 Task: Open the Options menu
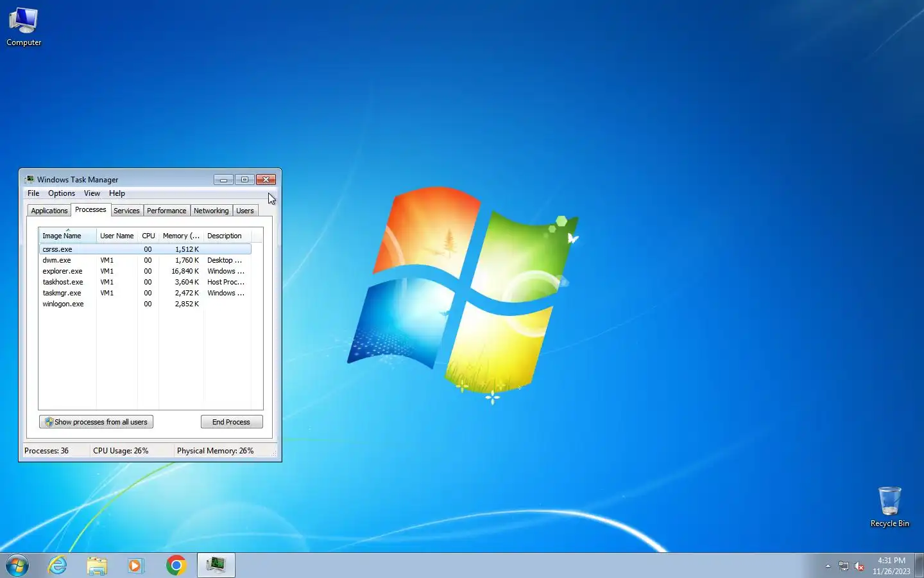(x=62, y=193)
